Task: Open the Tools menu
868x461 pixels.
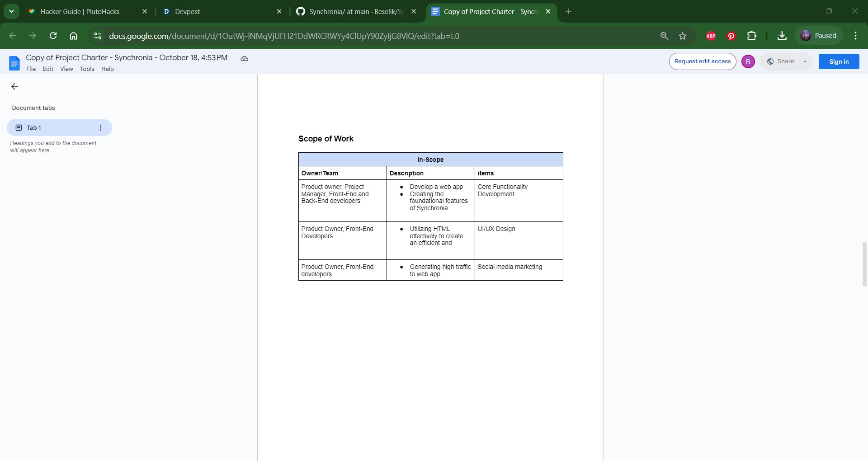Action: click(87, 69)
